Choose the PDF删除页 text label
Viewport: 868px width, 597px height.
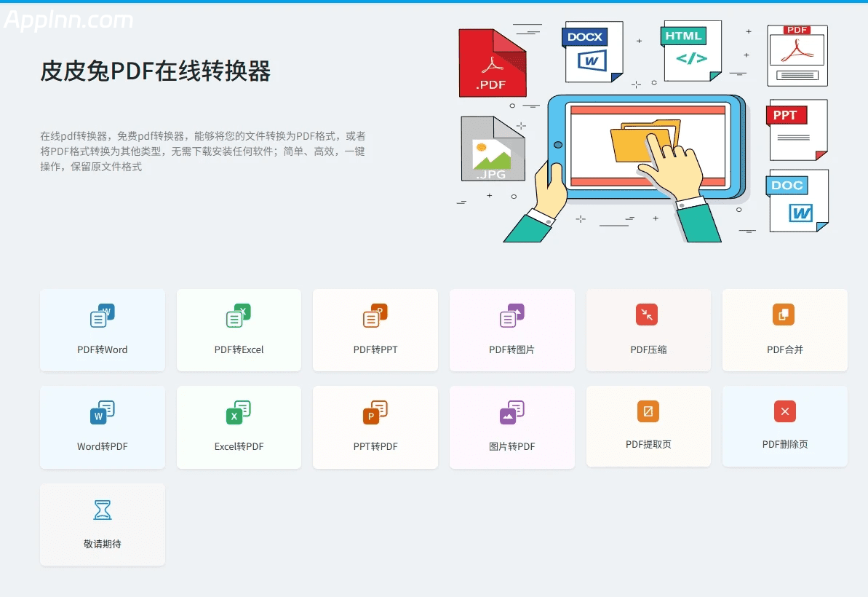pos(785,444)
